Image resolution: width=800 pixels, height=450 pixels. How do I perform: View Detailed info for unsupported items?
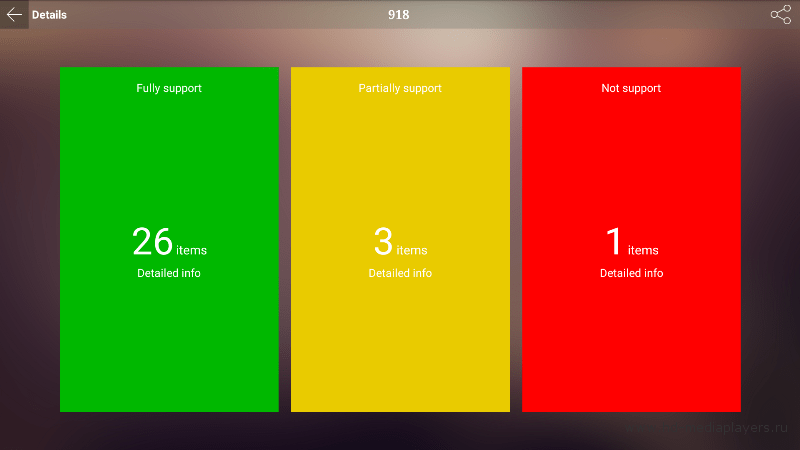(x=632, y=273)
